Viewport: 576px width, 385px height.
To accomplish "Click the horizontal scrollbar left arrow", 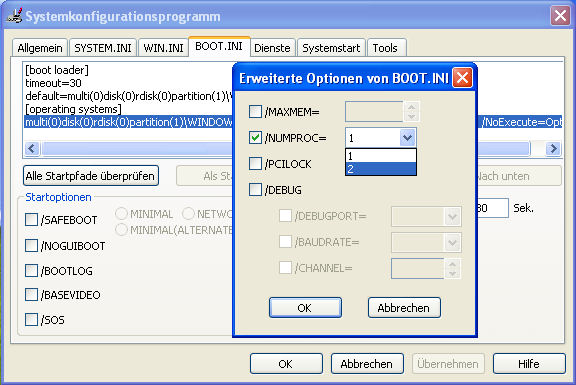I will pyautogui.click(x=32, y=149).
